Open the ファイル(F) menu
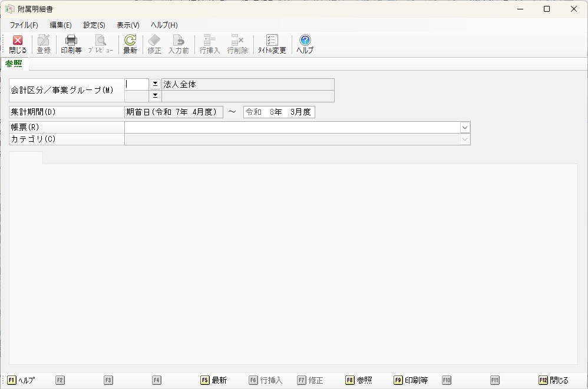Image resolution: width=588 pixels, height=389 pixels. [x=24, y=25]
